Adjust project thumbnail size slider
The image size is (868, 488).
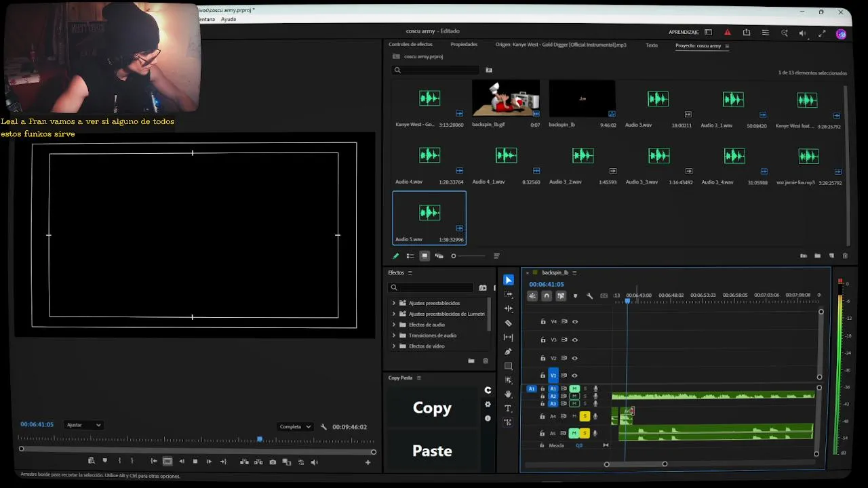469,256
